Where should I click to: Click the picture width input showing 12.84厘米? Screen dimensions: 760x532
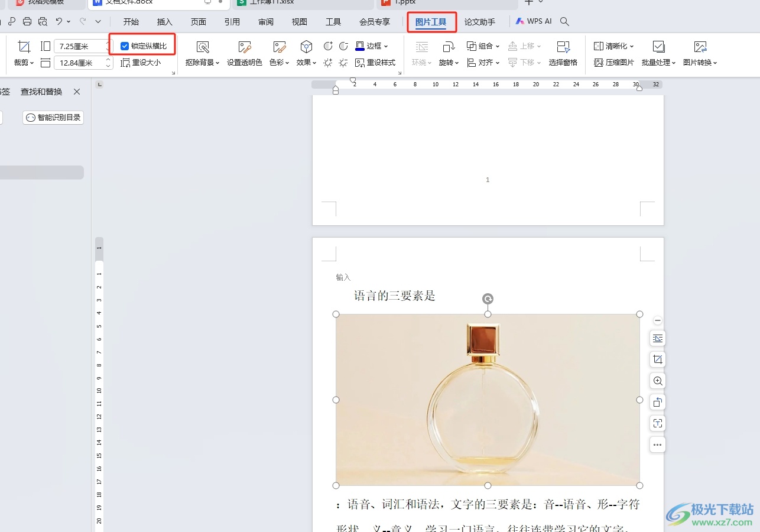[79, 63]
